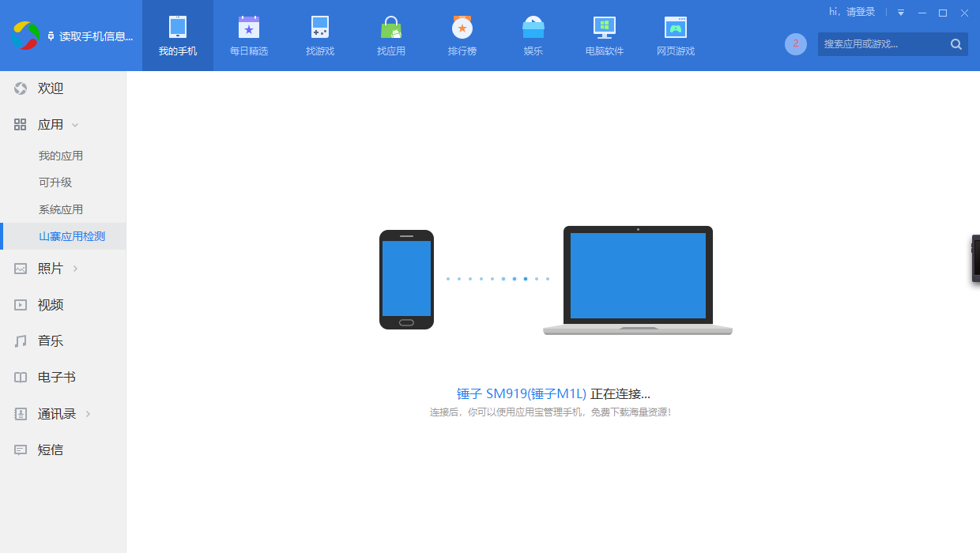
Task: Click the 通讯录 contacts icon
Action: pyautogui.click(x=21, y=414)
